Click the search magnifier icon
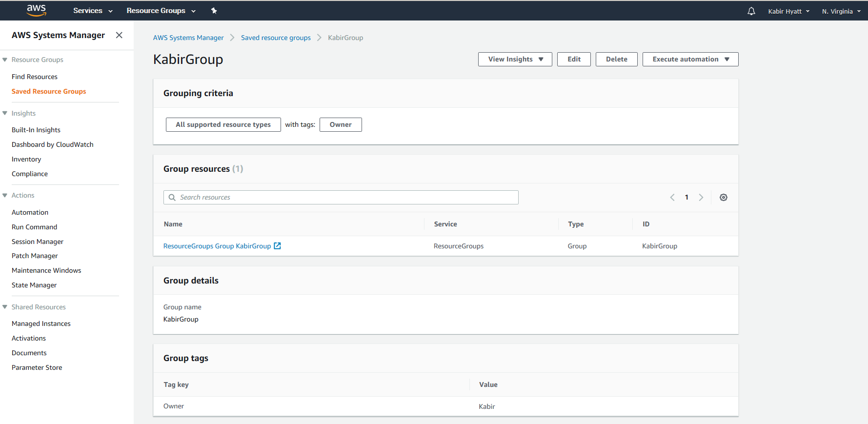 172,198
